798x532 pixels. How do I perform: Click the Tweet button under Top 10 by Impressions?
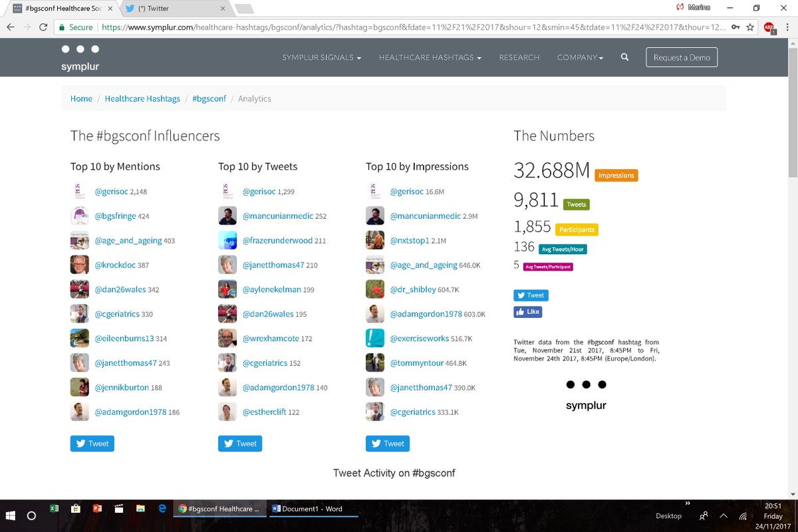[x=388, y=444]
